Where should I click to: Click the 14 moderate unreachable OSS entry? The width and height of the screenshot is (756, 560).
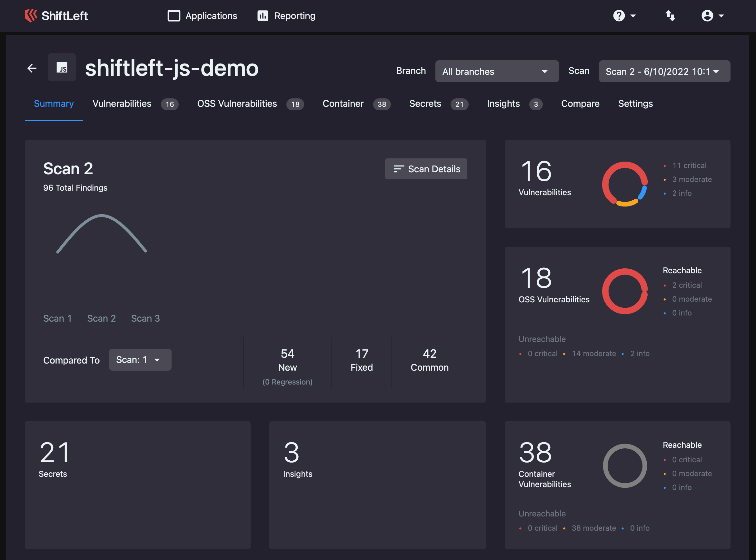pos(594,354)
